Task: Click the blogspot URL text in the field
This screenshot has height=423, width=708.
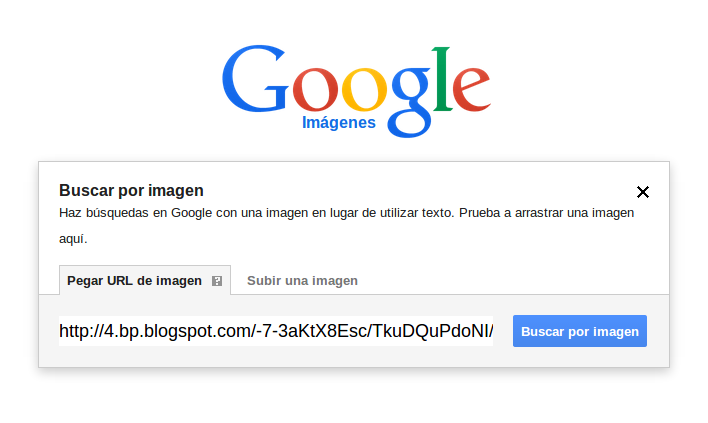Action: pos(276,331)
